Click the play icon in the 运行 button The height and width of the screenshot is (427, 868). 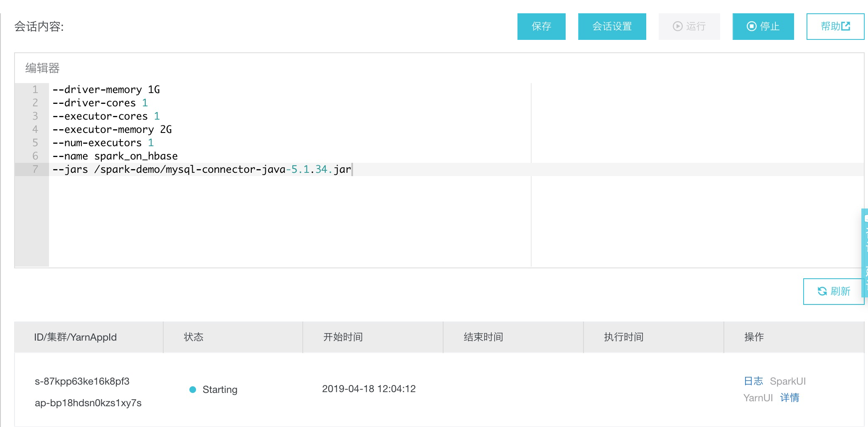click(677, 26)
